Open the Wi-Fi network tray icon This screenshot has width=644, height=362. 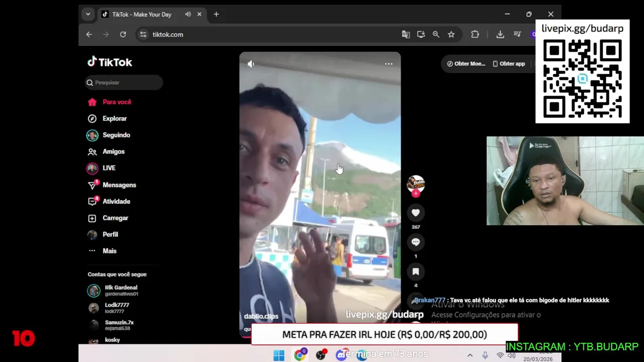(500, 355)
